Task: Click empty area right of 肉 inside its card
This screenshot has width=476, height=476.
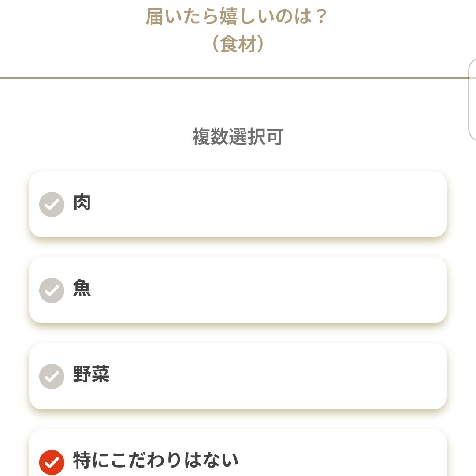Action: pos(267,204)
